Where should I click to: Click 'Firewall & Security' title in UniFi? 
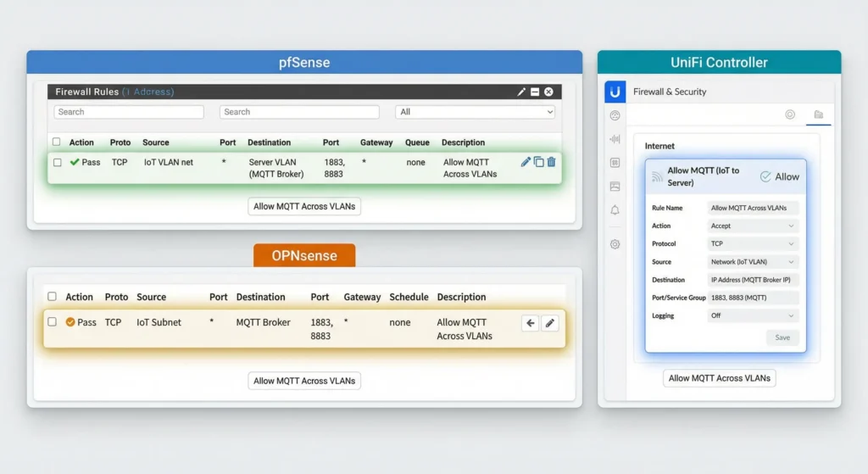pos(670,92)
